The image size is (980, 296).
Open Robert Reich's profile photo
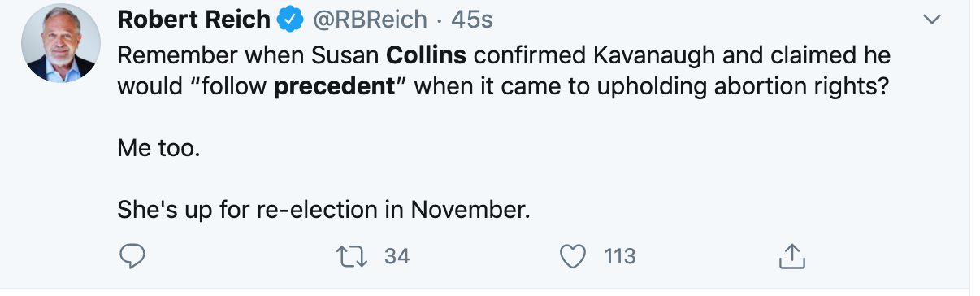(61, 42)
